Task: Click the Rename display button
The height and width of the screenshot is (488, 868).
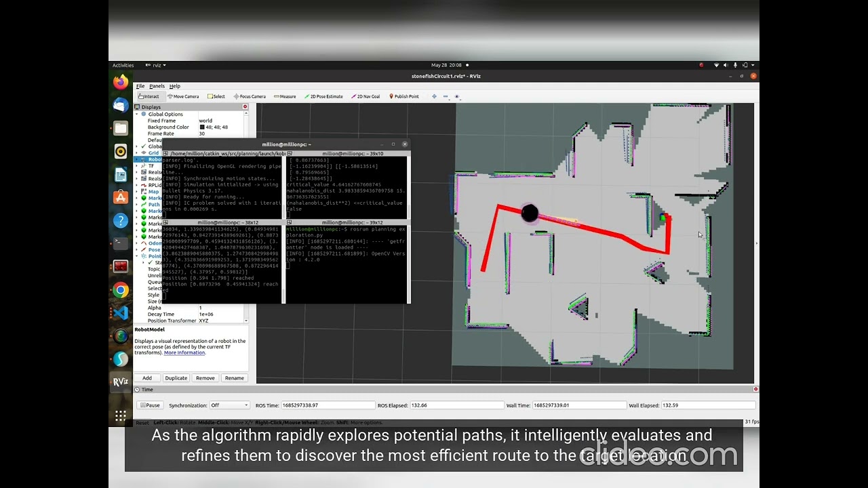Action: (235, 378)
